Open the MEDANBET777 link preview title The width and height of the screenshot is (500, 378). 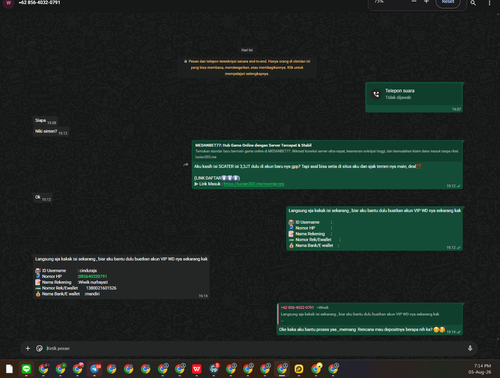(253, 145)
